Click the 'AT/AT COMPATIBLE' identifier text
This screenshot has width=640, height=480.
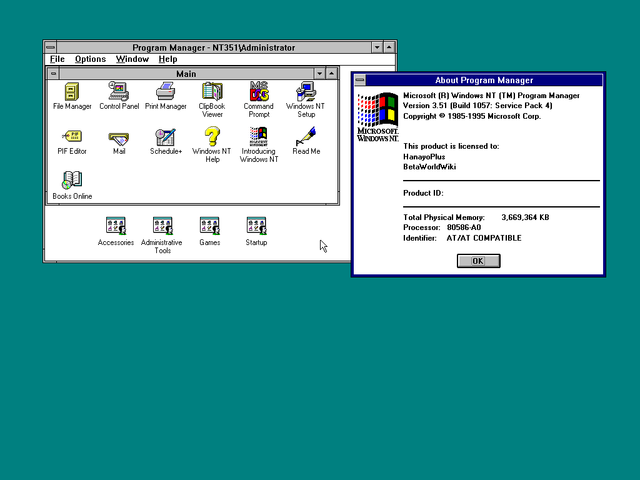pos(484,238)
